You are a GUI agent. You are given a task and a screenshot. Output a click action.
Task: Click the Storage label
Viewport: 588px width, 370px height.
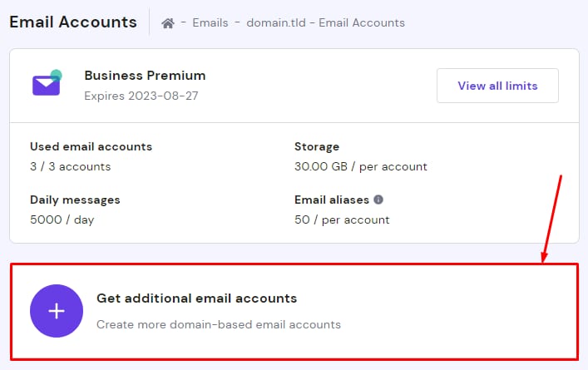pyautogui.click(x=317, y=146)
